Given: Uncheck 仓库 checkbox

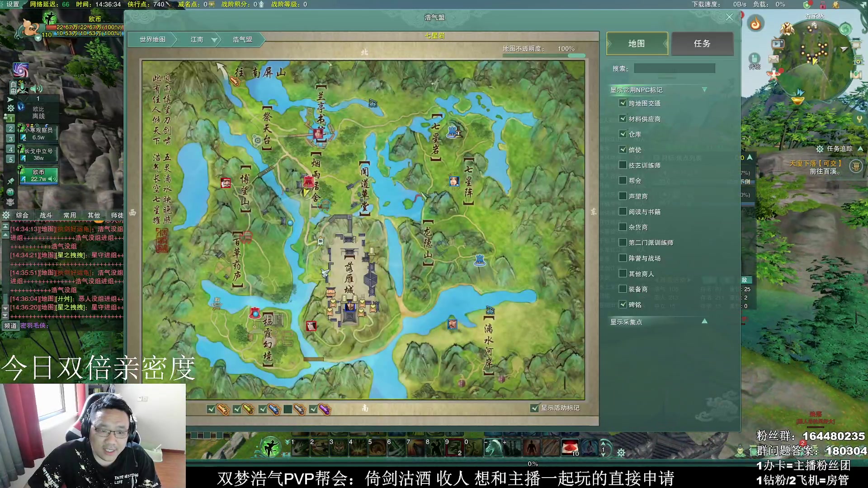Looking at the screenshot, I should click(x=623, y=134).
